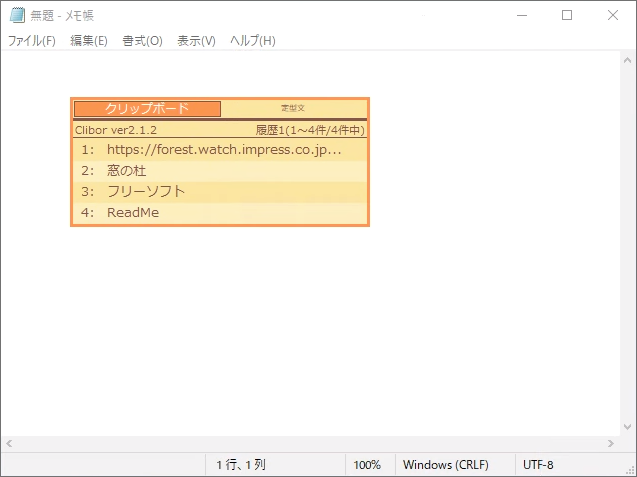
Task: Paste history item 2 窓の杜
Action: [220, 171]
